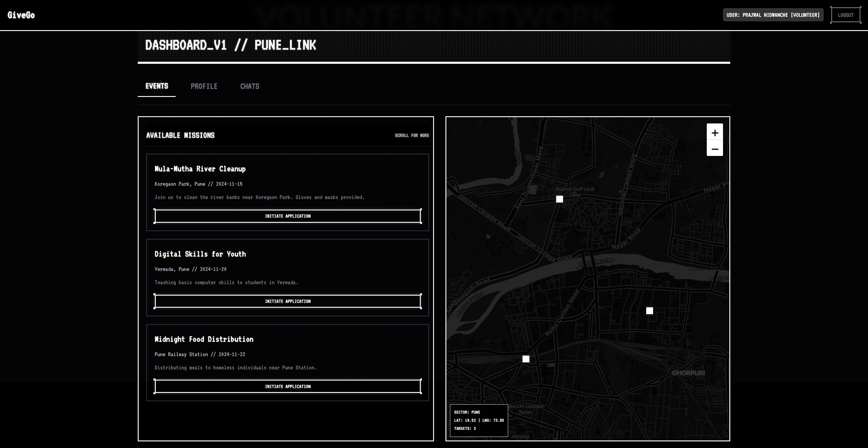Initiate application for Midnight Food Distribution
This screenshot has width=868, height=448.
pos(288,386)
